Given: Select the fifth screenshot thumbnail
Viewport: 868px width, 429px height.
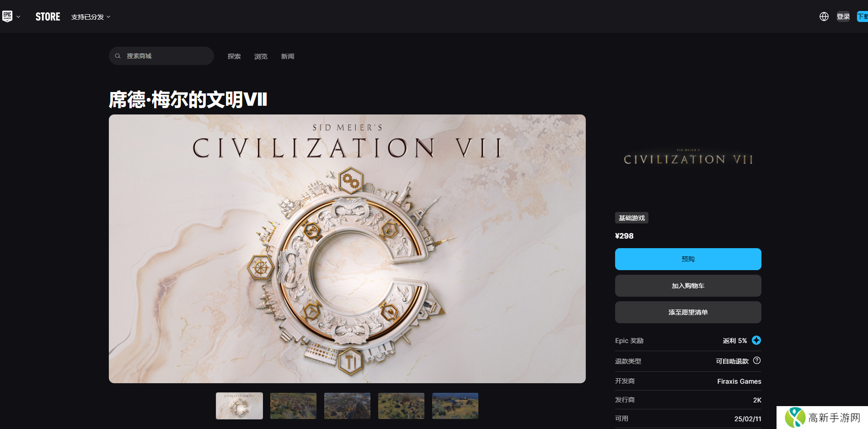Looking at the screenshot, I should [455, 406].
